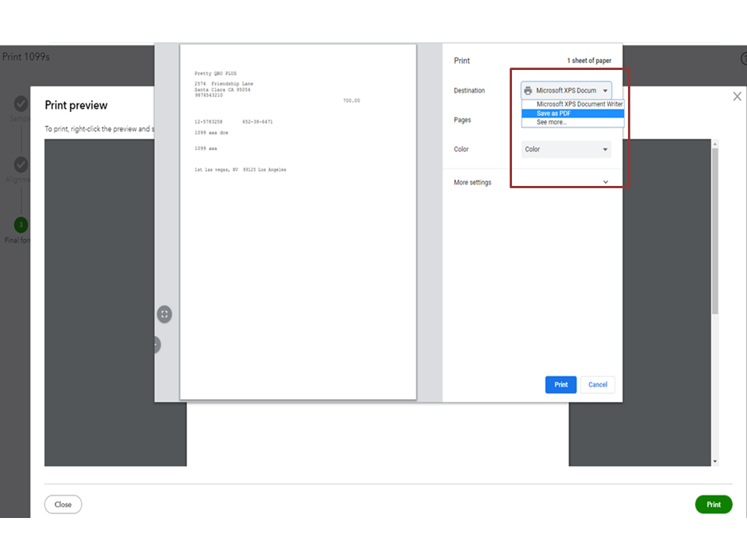Viewport: 747px width, 560px height.
Task: Click the printed page preview thumbnail
Action: click(x=298, y=222)
